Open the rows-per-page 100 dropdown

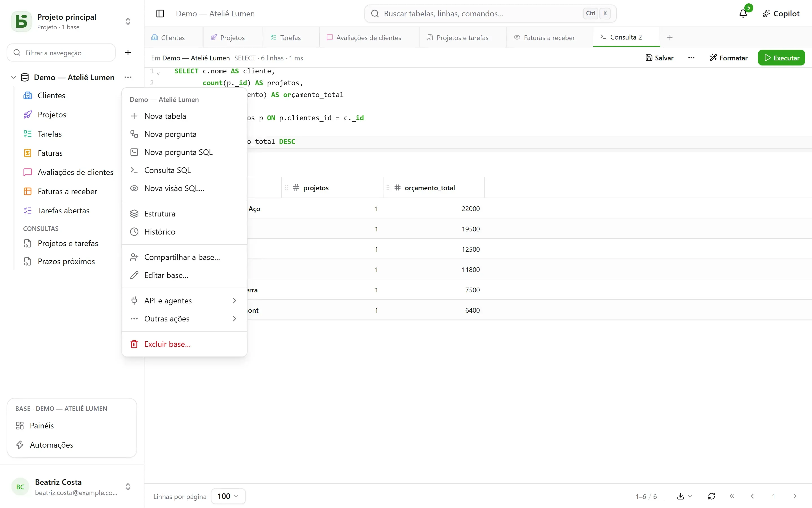pos(228,496)
